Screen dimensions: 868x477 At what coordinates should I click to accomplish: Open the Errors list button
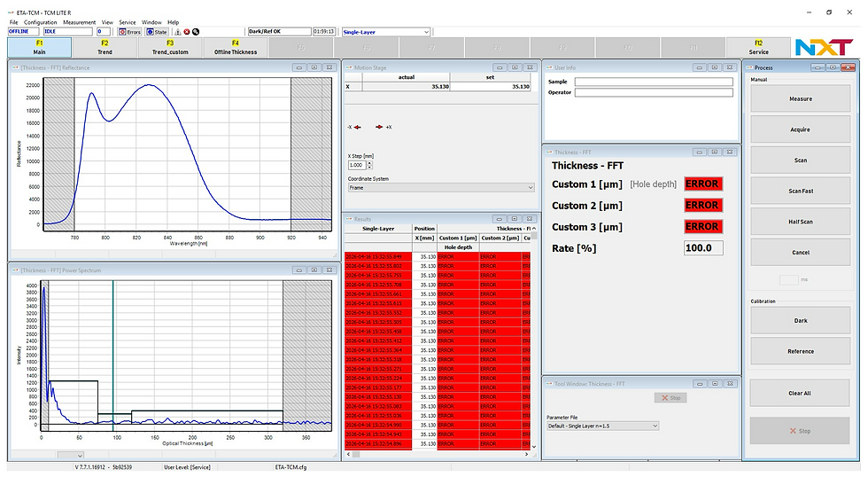(x=129, y=32)
